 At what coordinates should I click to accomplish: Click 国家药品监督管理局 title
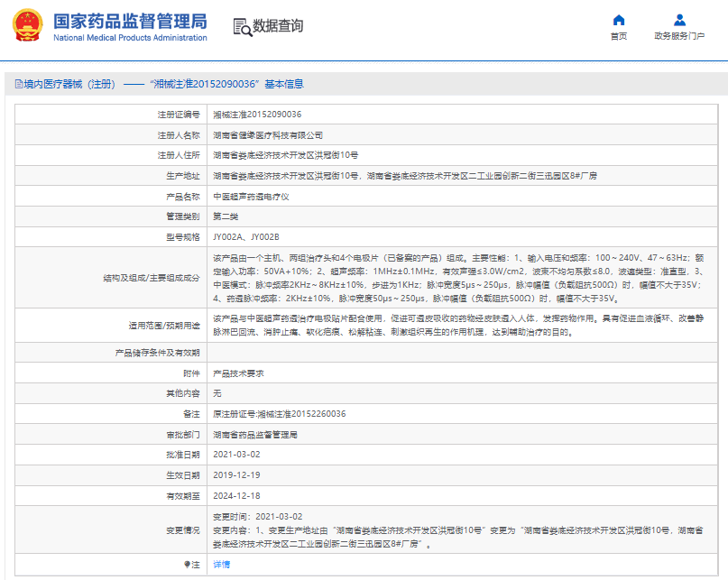point(130,22)
